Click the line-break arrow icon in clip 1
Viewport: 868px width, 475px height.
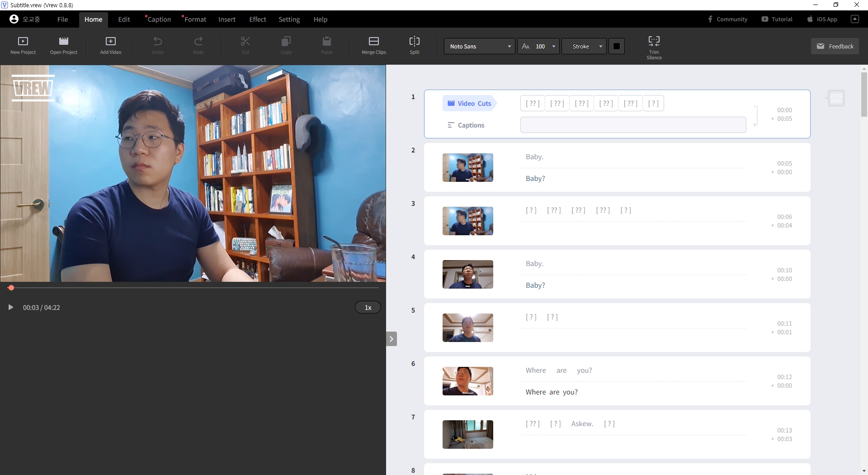755,117
